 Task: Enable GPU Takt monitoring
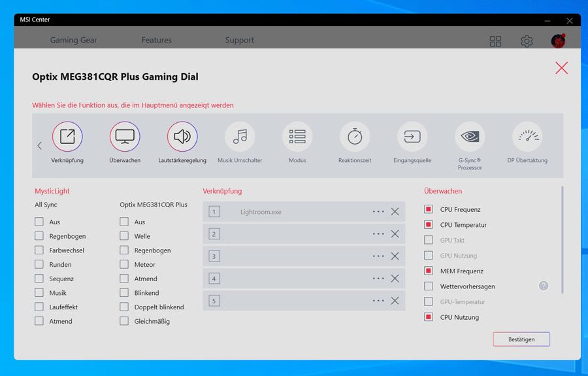pos(428,240)
